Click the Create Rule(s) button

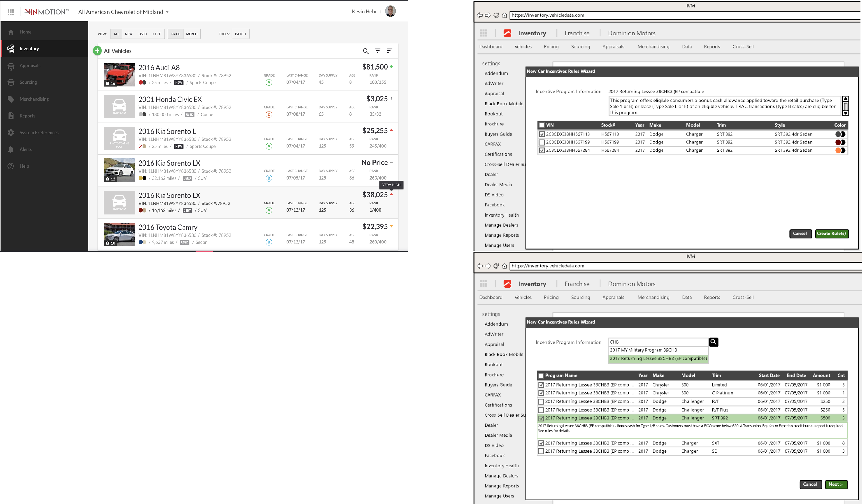831,234
